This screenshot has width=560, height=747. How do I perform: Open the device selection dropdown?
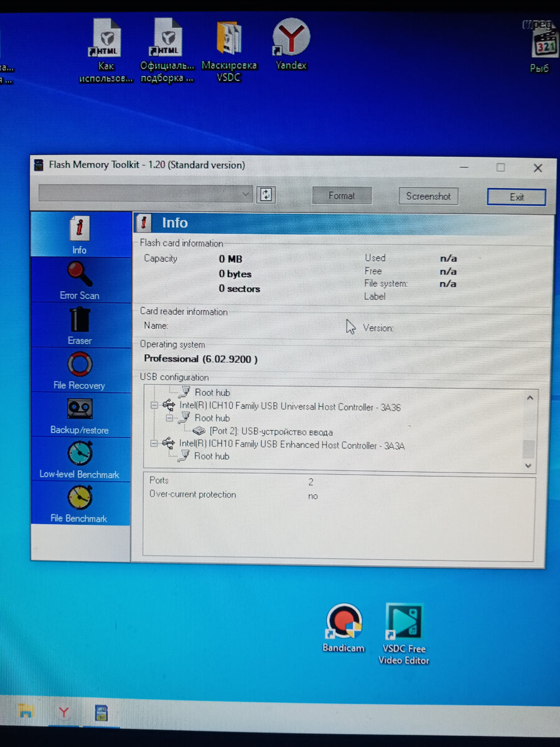(246, 194)
